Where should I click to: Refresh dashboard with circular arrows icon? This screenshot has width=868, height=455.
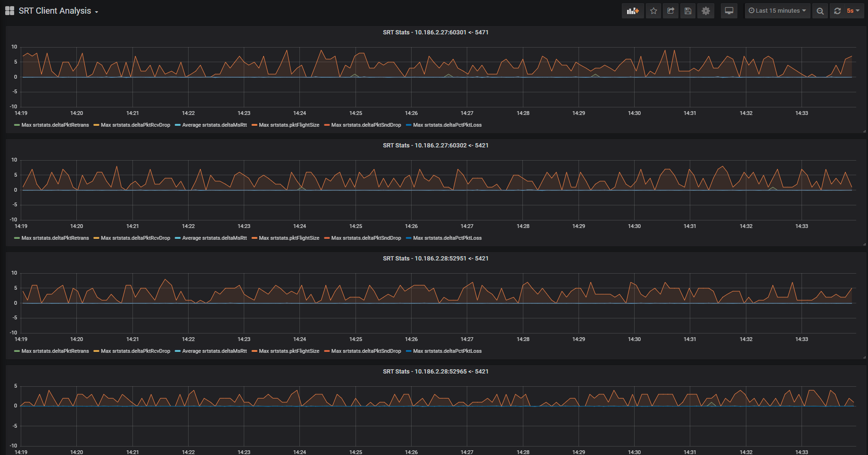pos(837,11)
